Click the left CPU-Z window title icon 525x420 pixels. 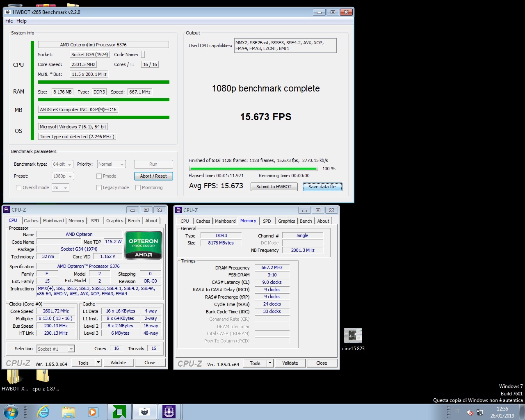click(7, 210)
